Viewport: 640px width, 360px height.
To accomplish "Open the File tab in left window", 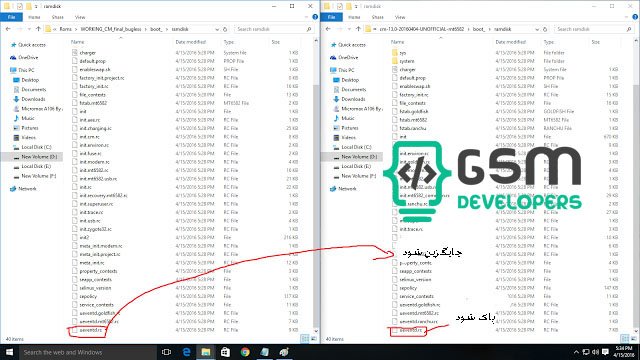I will pyautogui.click(x=11, y=17).
